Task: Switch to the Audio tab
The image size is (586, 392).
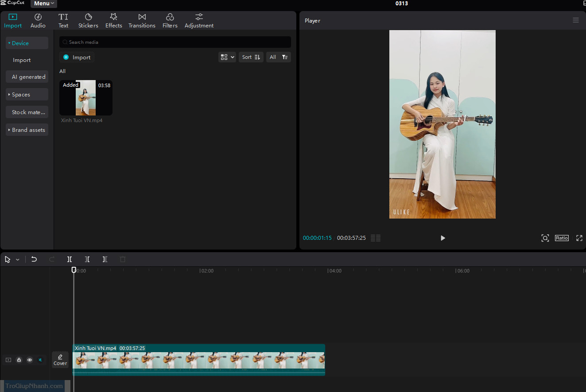Action: pyautogui.click(x=38, y=21)
